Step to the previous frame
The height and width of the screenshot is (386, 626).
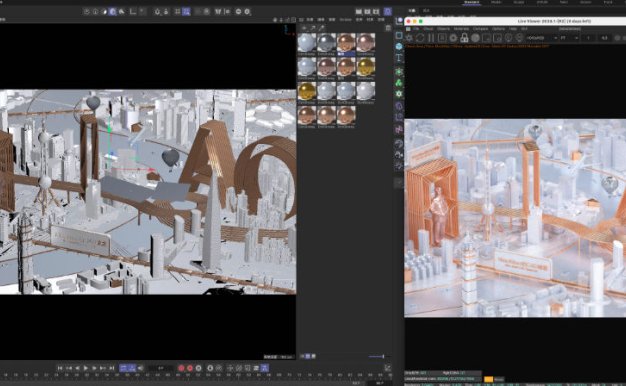click(x=77, y=368)
